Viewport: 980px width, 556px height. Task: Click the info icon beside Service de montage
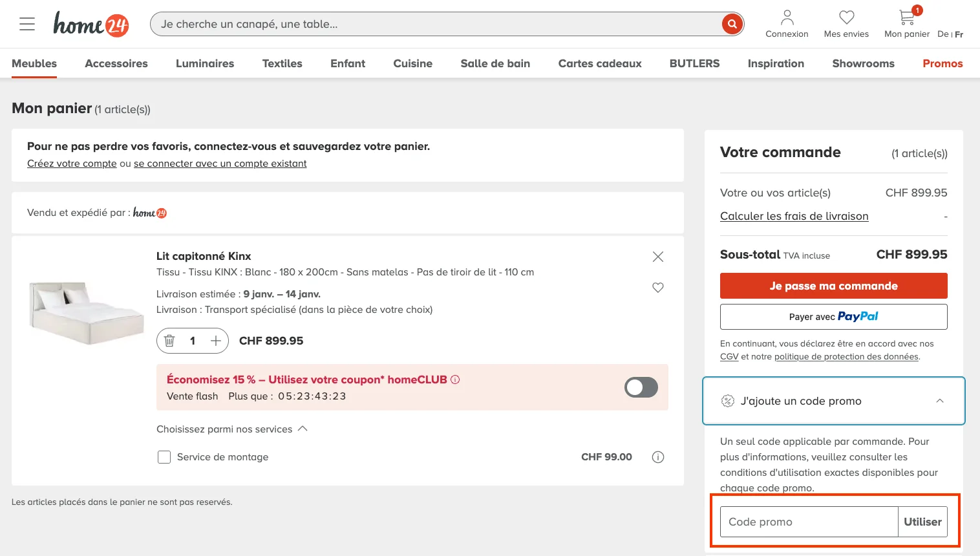coord(657,457)
